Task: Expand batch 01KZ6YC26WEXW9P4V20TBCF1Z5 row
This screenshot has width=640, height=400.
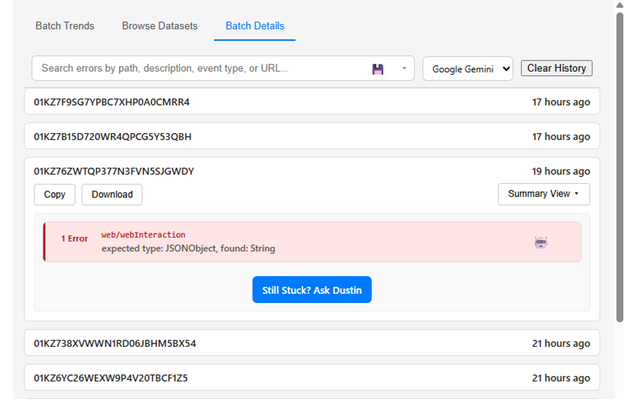Action: click(312, 378)
